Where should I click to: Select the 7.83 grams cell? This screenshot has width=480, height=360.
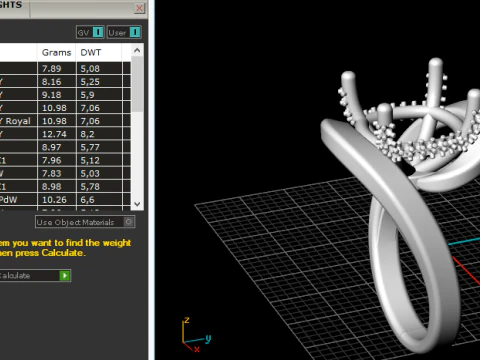click(x=57, y=173)
